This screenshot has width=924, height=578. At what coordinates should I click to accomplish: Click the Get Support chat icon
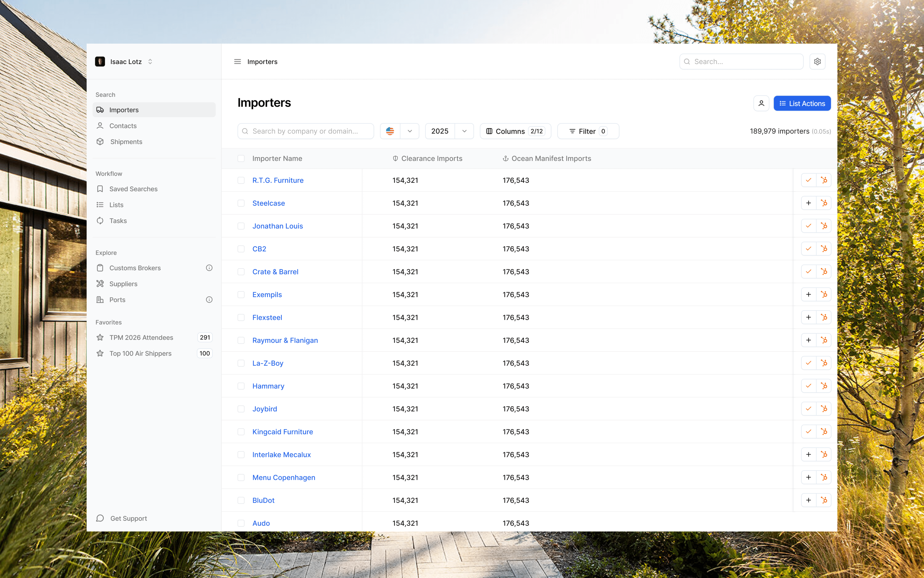click(x=100, y=518)
